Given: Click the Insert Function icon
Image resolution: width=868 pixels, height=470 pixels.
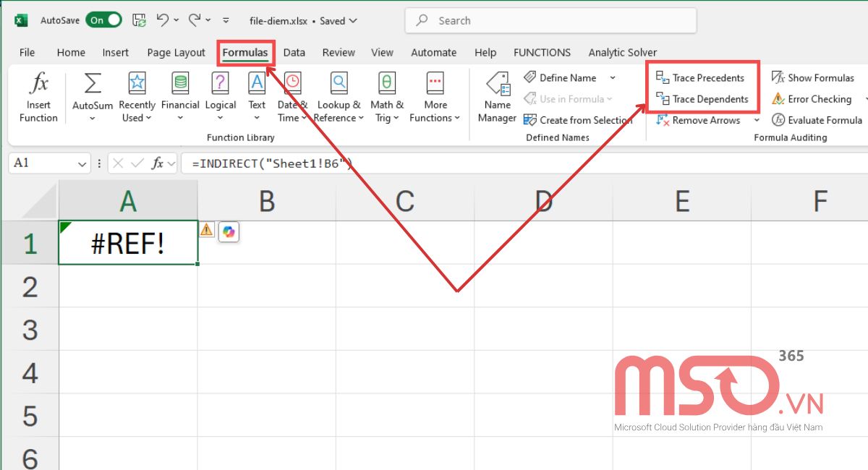Looking at the screenshot, I should pos(38,96).
